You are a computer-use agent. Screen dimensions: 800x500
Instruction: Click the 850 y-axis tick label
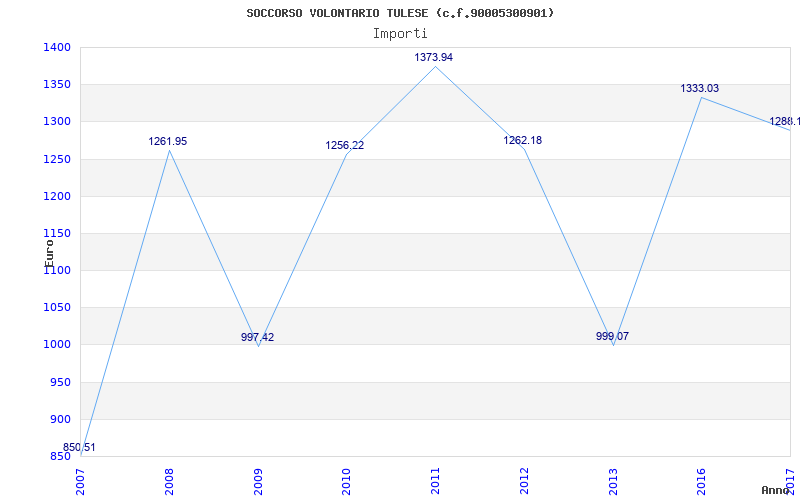tap(61, 457)
